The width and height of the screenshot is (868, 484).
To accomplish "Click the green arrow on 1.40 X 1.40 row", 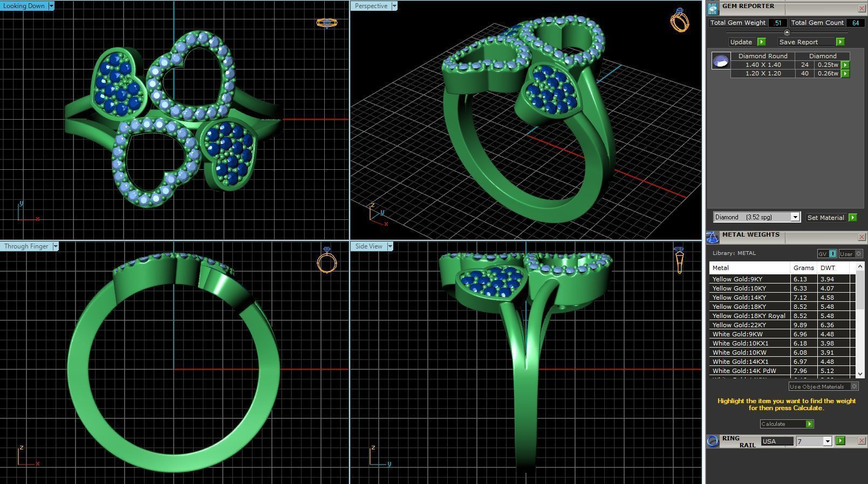I will click(845, 65).
